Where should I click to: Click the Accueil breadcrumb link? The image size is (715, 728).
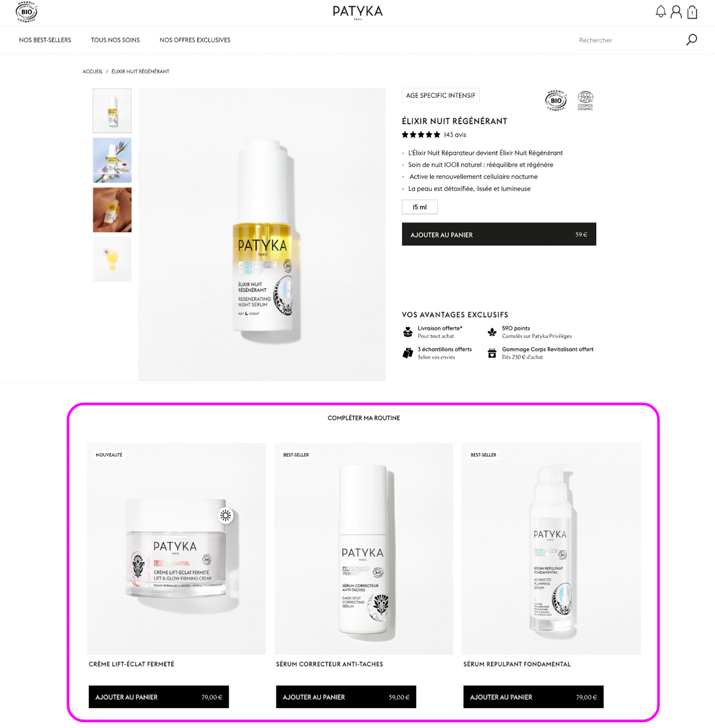[x=93, y=71]
